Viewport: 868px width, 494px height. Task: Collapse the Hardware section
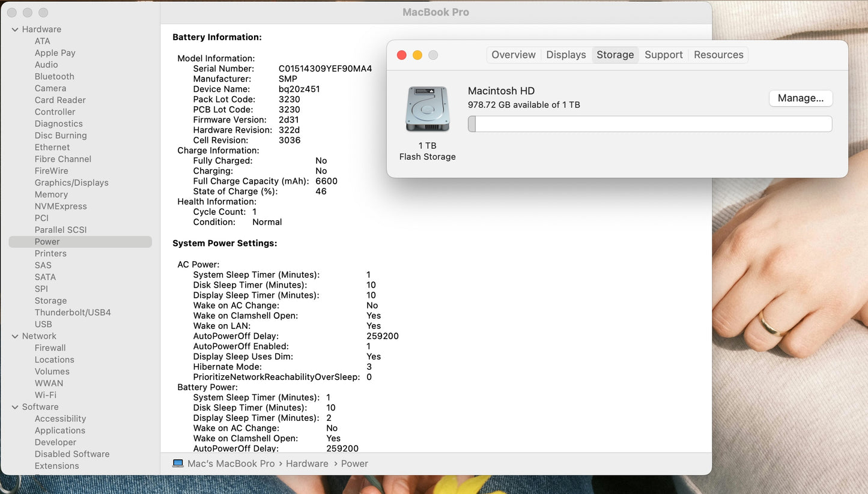15,29
